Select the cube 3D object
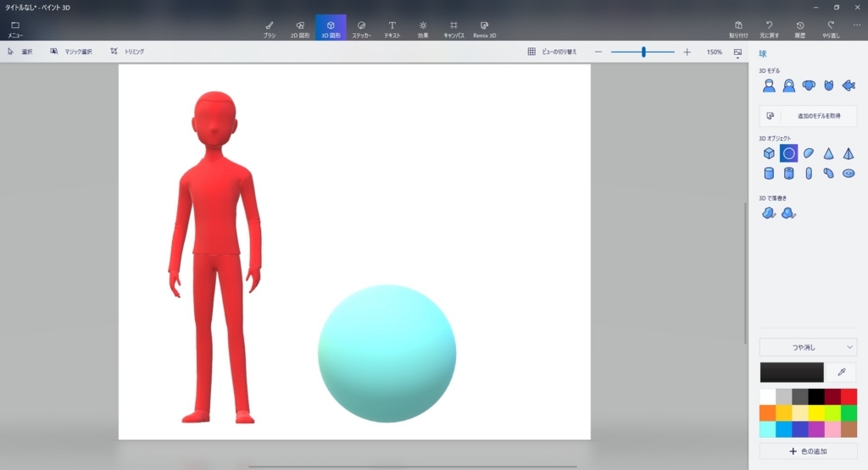This screenshot has width=868, height=470. pyautogui.click(x=769, y=153)
